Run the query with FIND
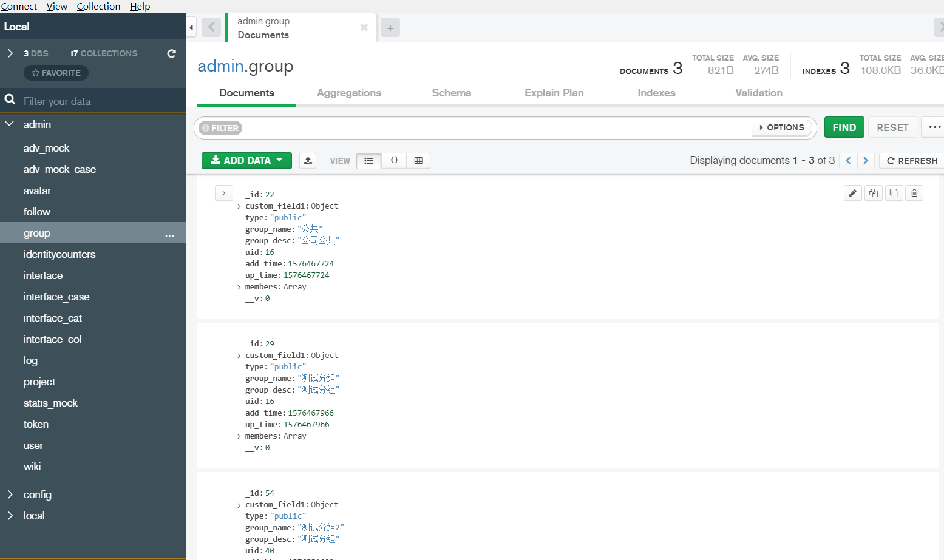The image size is (944, 560). click(844, 127)
